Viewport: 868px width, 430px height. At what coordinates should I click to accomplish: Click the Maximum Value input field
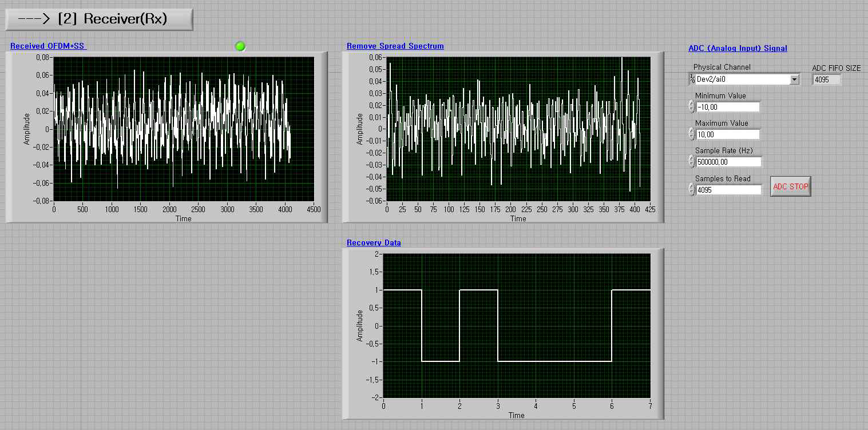[728, 134]
